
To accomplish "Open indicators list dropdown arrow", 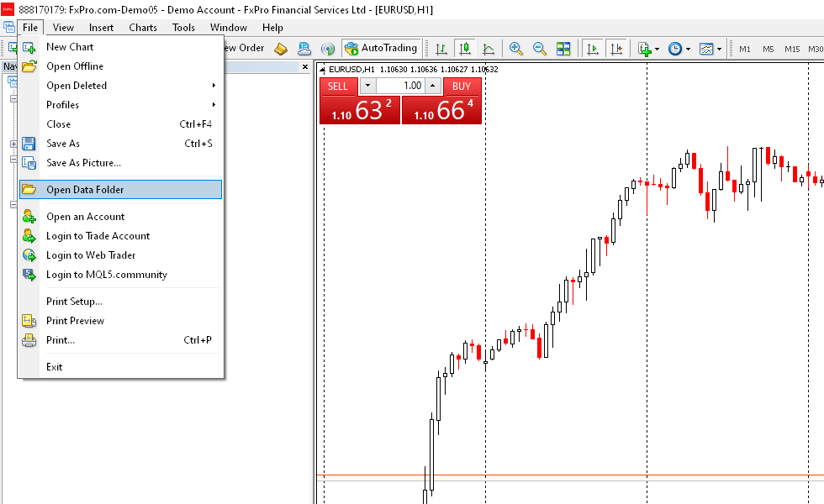I will (657, 50).
